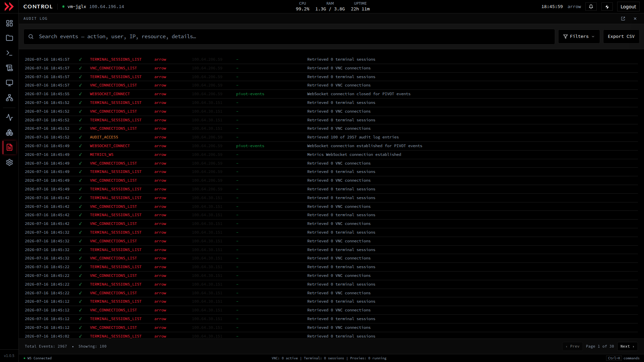Open the VNC monitor sidebar icon
644x362 pixels.
(9, 83)
